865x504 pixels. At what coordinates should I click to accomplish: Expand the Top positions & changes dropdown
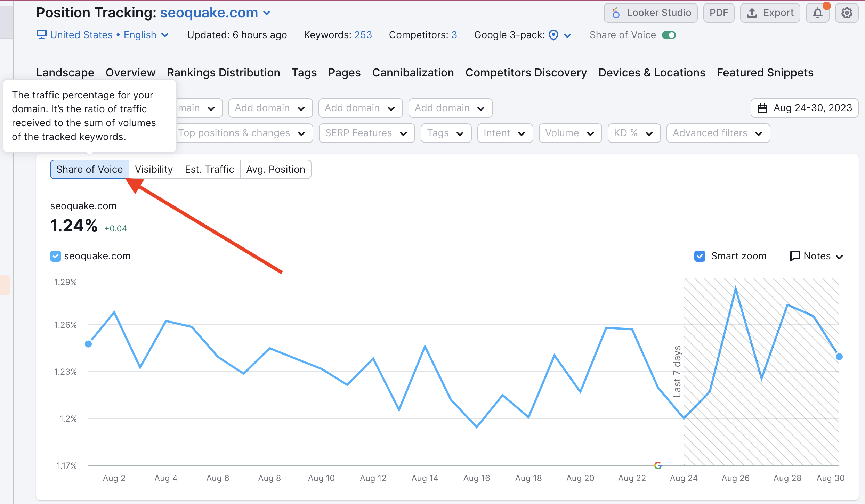pos(244,133)
